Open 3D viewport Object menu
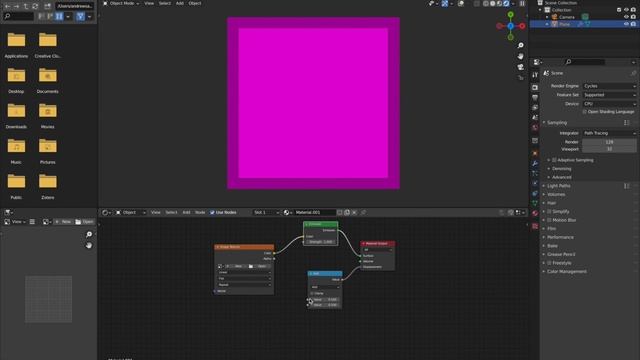This screenshot has width=640, height=360. (x=195, y=3)
